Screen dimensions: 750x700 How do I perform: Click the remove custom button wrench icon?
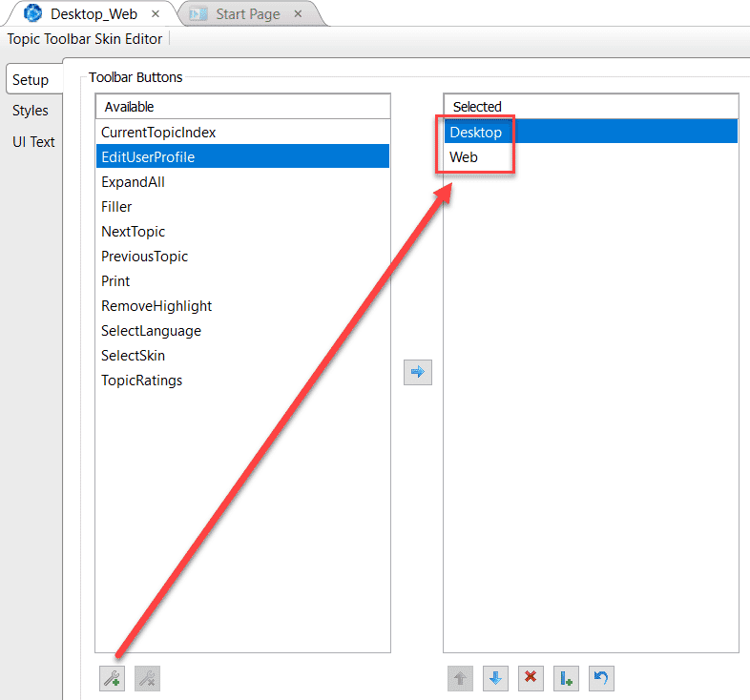coord(147,678)
